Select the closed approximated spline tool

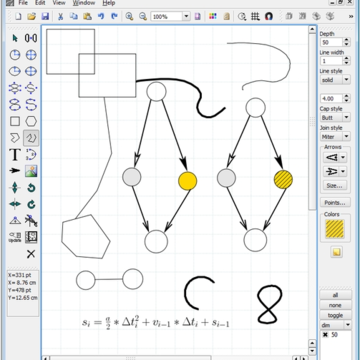click(15, 88)
